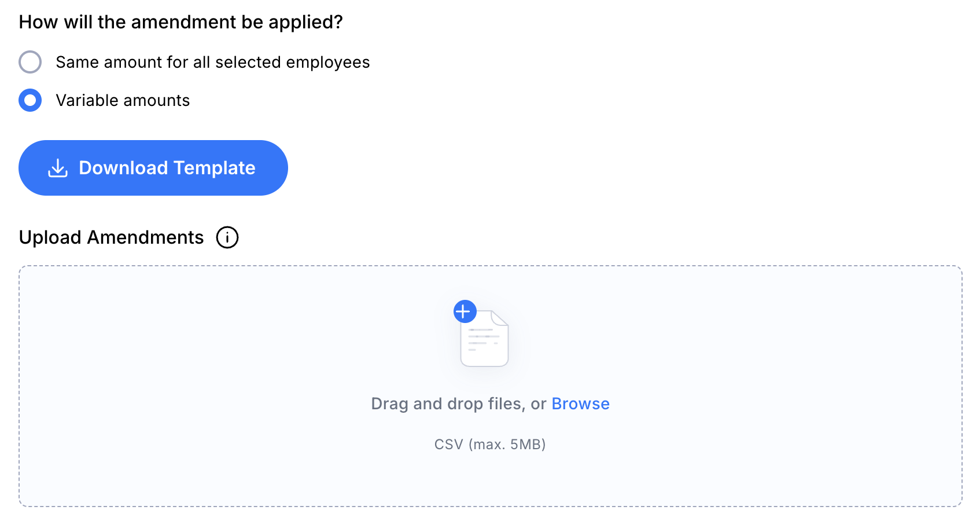Click the document page icon in upload area

click(484, 338)
